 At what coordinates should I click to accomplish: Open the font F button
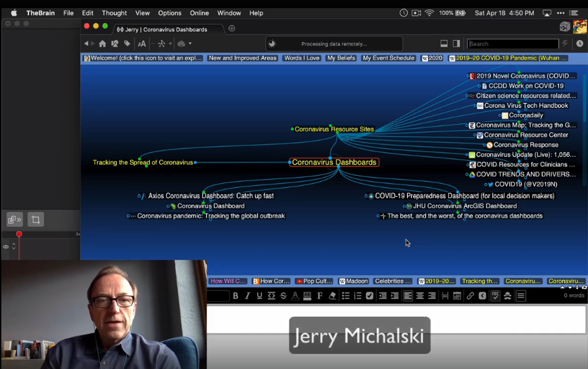point(319,296)
